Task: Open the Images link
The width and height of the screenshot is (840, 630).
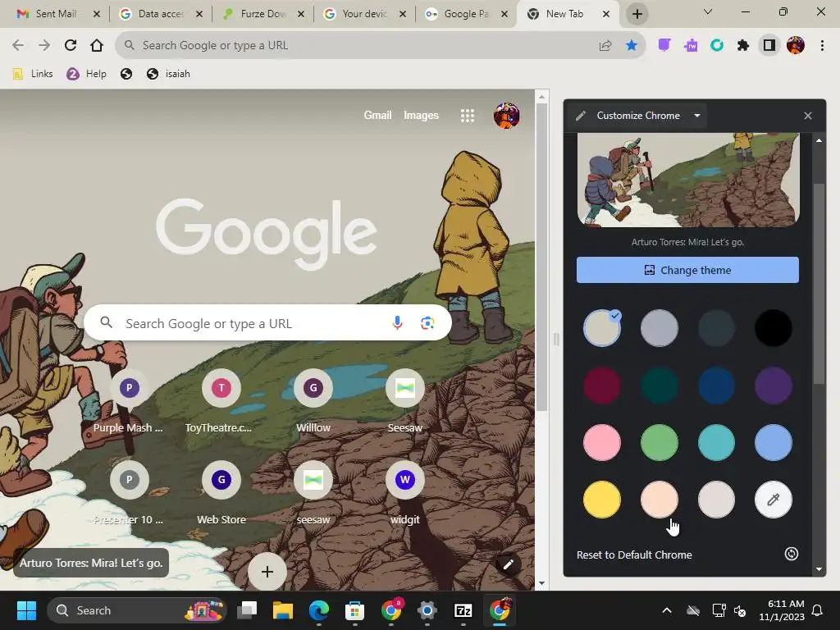Action: 421,115
